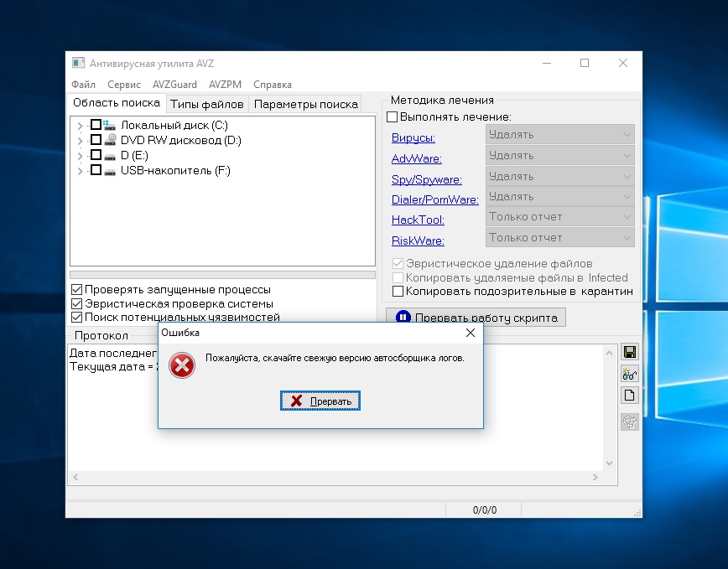Image resolution: width=728 pixels, height=569 pixels.
Task: Click the DVD RW drive (D:) icon
Action: point(110,140)
